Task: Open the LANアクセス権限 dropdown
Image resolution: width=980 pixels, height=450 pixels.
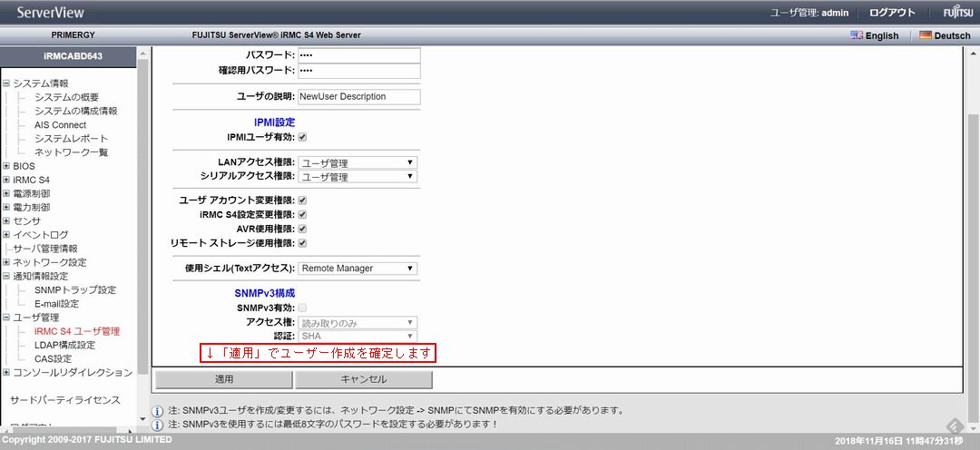Action: tap(358, 163)
